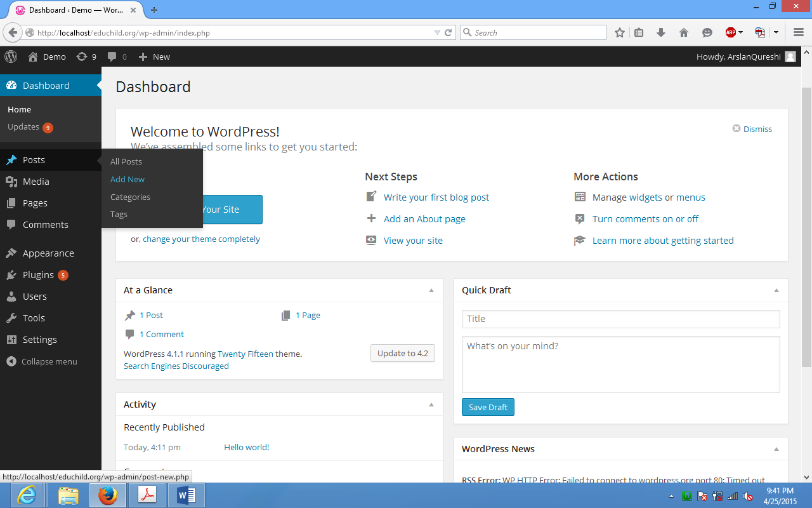Click View your site link
Screen dimensions: 812x508
(413, 241)
